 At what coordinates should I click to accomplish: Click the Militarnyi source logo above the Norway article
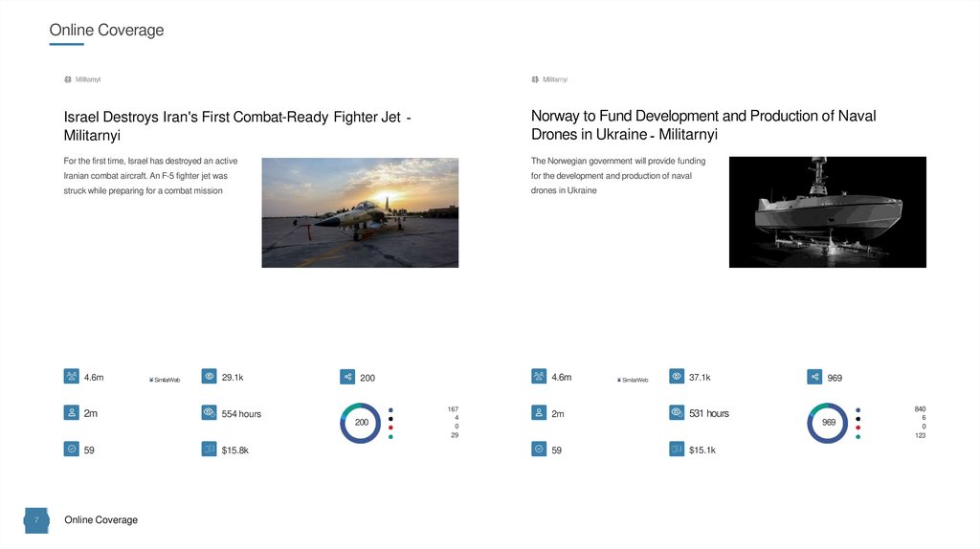pos(549,79)
